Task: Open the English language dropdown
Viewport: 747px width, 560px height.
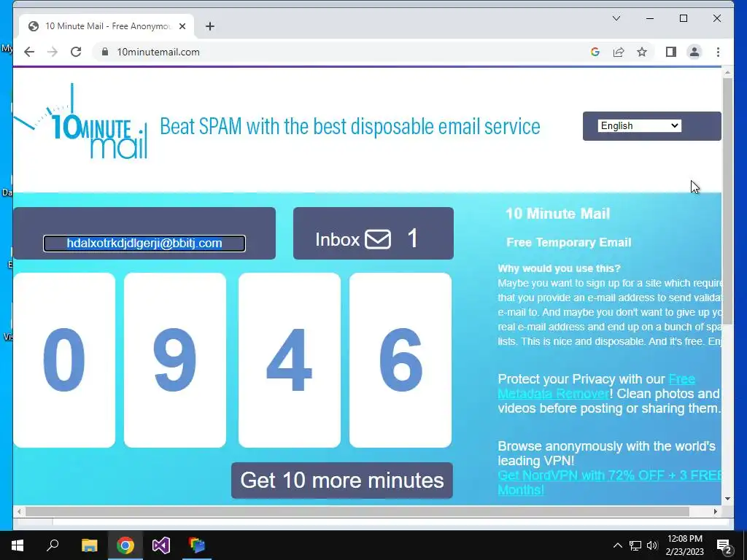Action: pyautogui.click(x=639, y=125)
